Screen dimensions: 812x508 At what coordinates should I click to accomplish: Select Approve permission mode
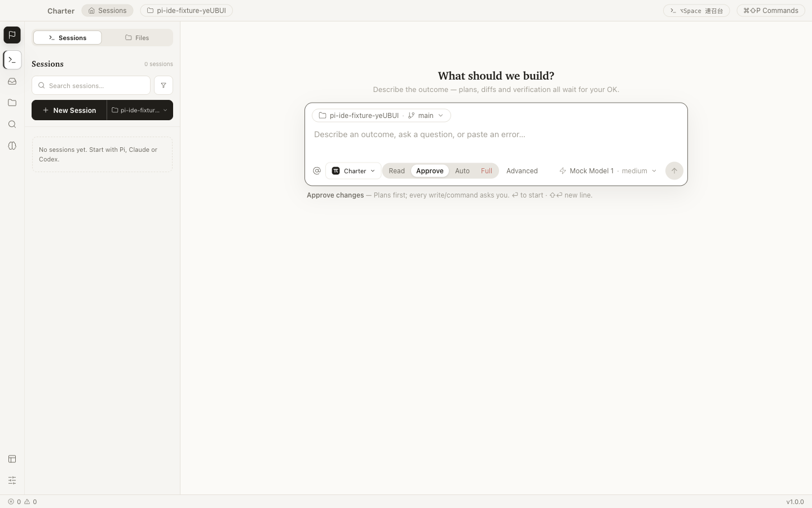(x=430, y=170)
